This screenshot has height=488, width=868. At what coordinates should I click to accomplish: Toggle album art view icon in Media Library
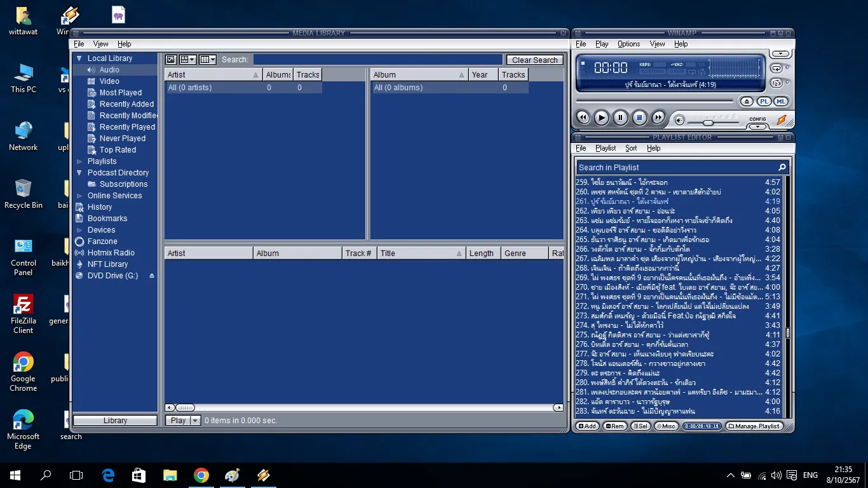(x=170, y=60)
